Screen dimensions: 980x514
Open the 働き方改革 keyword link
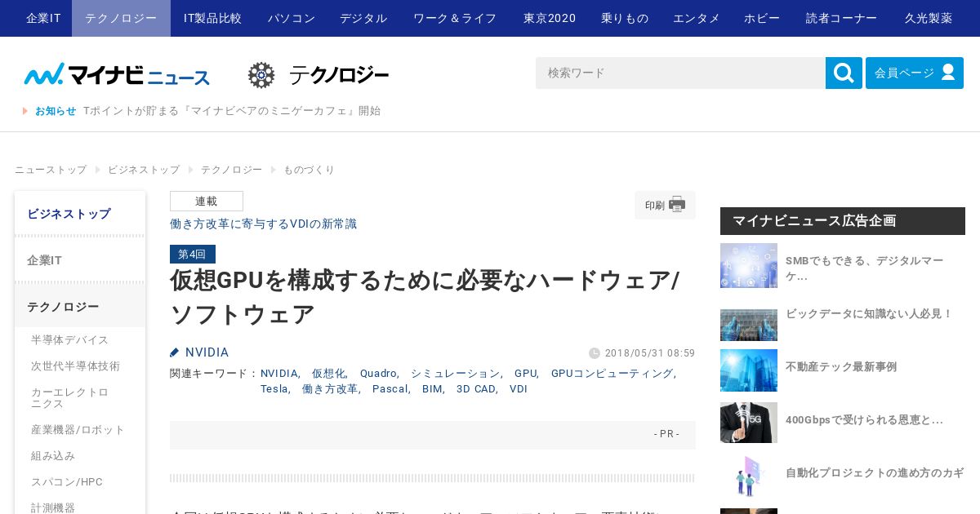(330, 389)
